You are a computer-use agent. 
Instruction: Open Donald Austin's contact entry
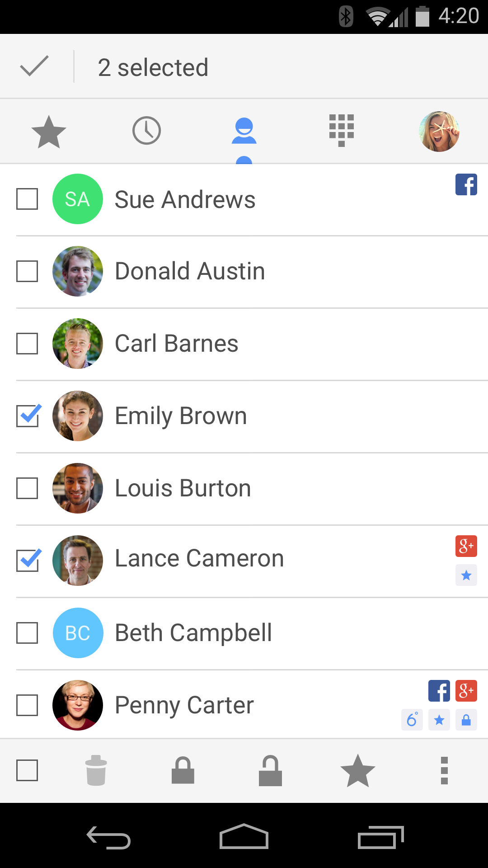point(190,271)
